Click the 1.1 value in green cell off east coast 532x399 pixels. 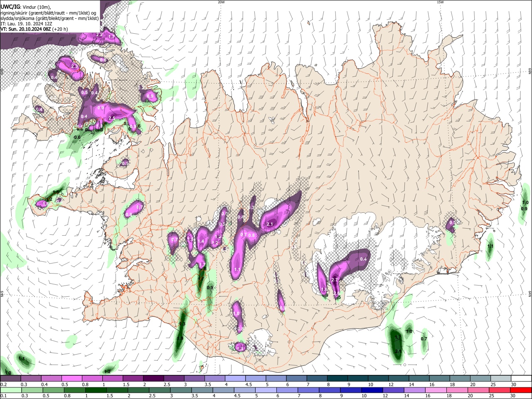pos(490,246)
